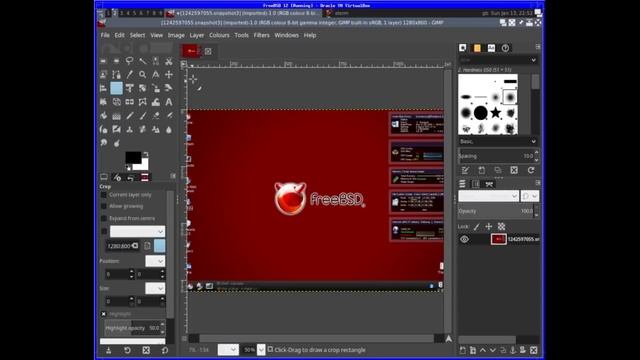The height and width of the screenshot is (360, 640).
Task: Select the Measure tool
Action: 156,75
